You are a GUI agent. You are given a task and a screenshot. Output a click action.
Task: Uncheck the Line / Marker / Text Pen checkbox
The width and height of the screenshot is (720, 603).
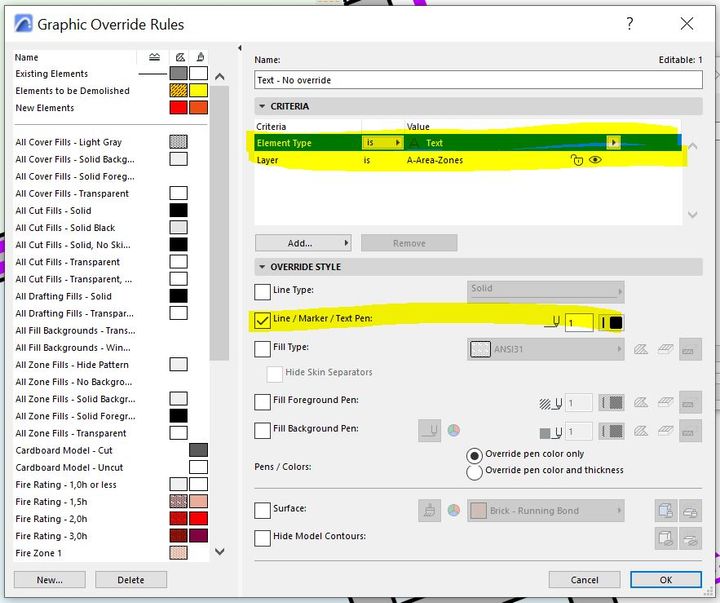click(x=262, y=321)
